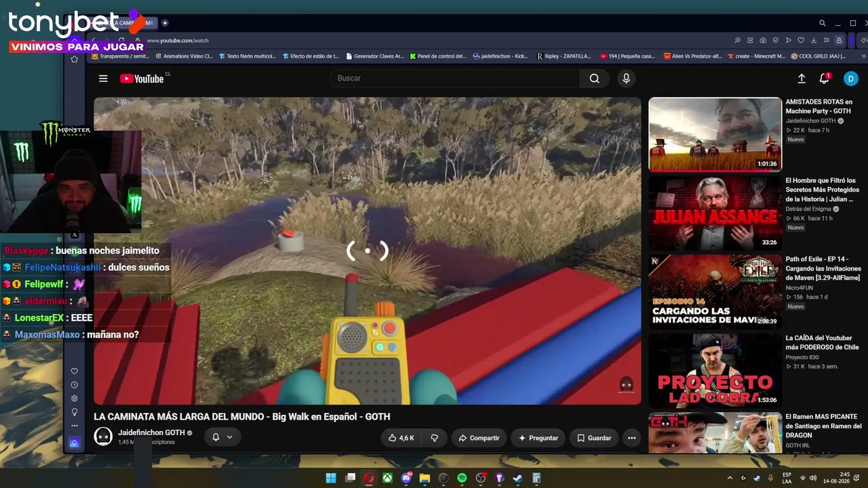Image resolution: width=868 pixels, height=488 pixels.
Task: Show hidden system tray icons
Action: (730, 478)
